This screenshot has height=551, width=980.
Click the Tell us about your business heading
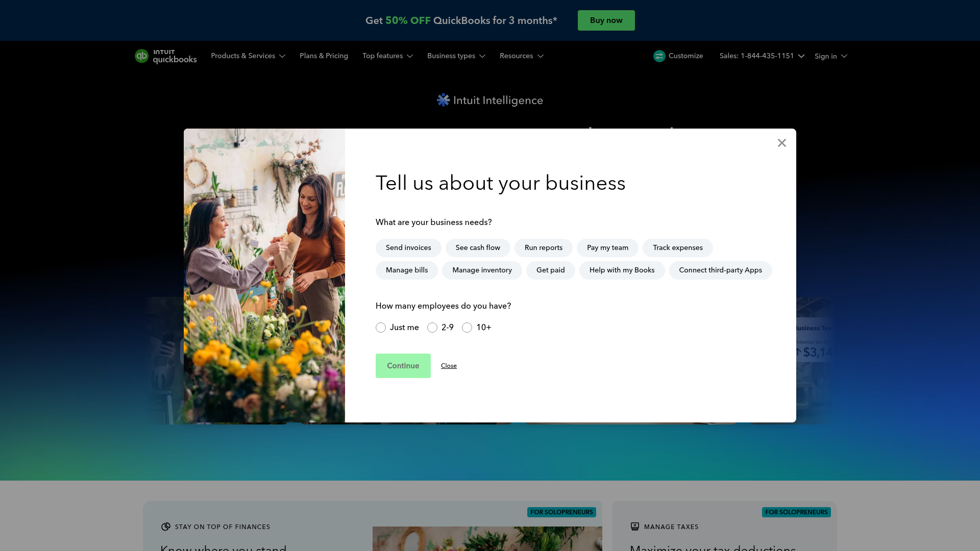500,183
